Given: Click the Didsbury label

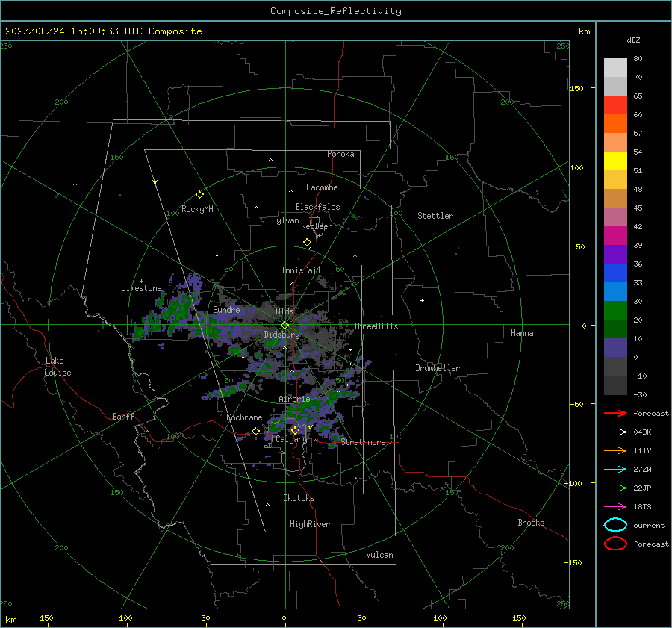Looking at the screenshot, I should tap(281, 335).
